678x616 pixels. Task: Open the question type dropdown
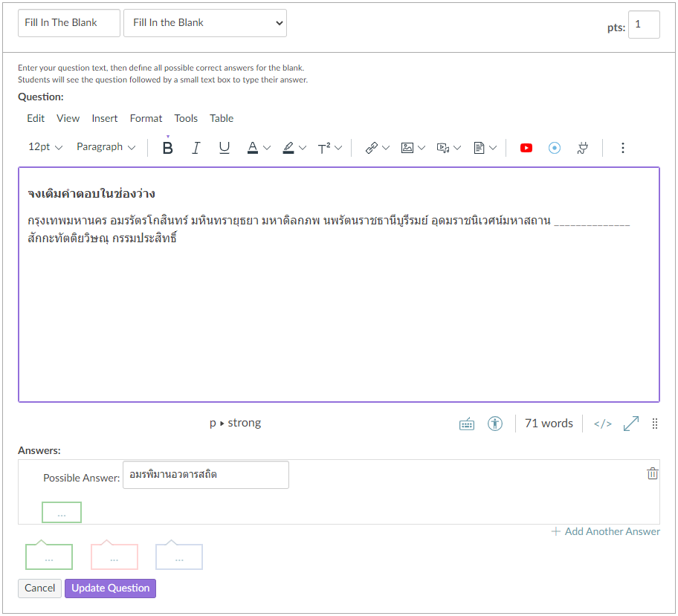click(205, 23)
